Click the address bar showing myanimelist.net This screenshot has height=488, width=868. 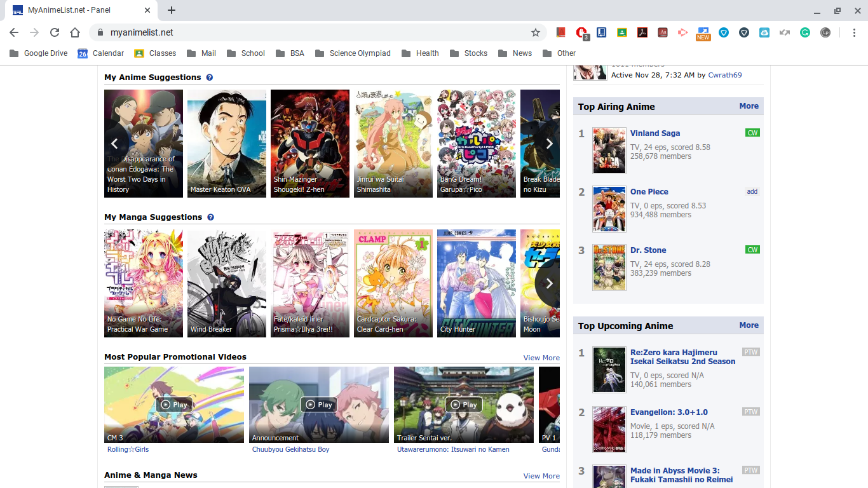tap(318, 32)
